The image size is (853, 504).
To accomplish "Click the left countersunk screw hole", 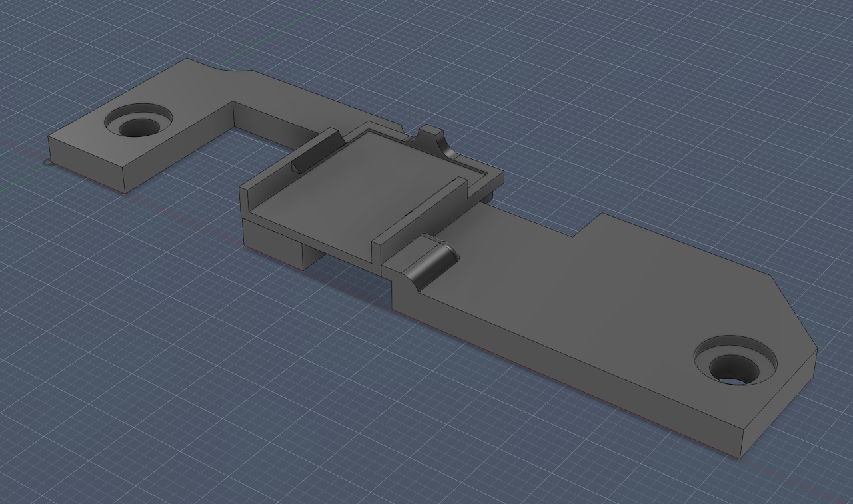I will 139,125.
